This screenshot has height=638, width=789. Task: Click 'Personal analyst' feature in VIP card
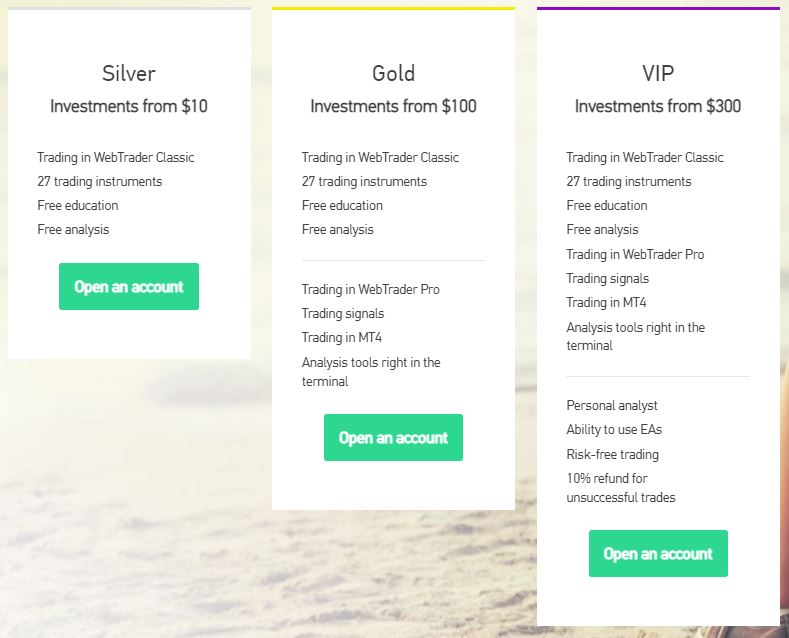[612, 406]
